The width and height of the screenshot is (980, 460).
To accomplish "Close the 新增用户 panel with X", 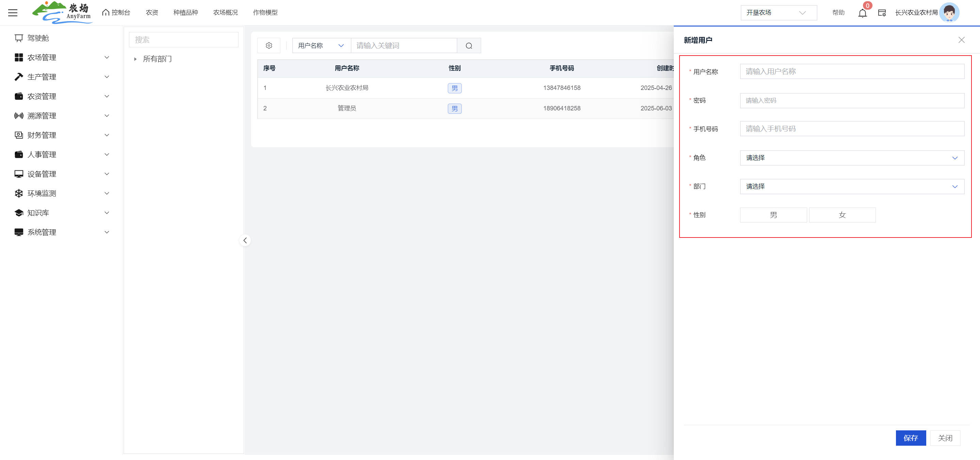I will tap(961, 40).
